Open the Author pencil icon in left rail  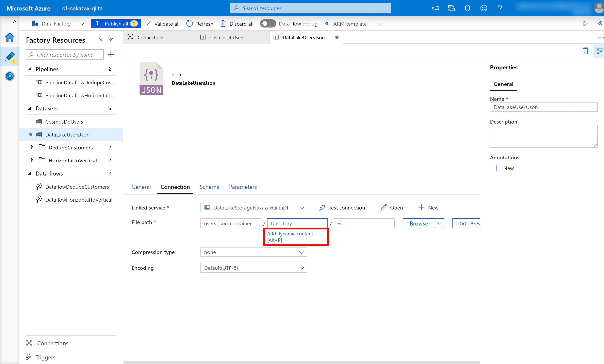(x=10, y=57)
